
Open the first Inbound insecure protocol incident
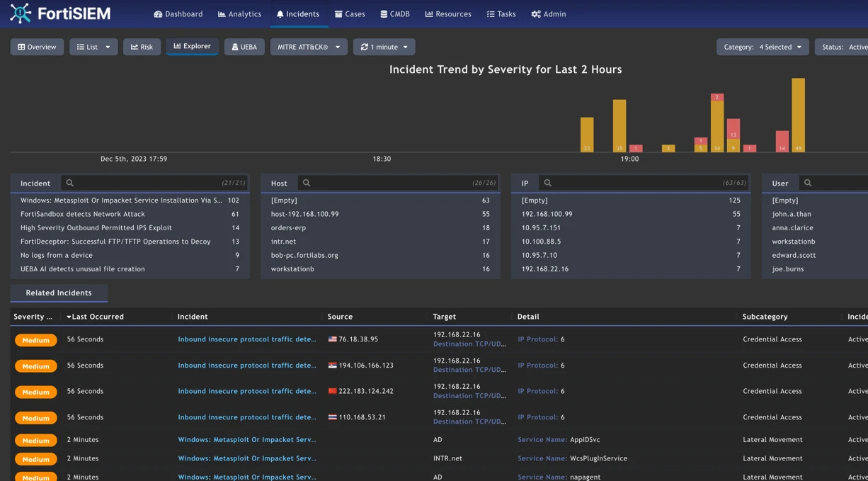(x=246, y=339)
